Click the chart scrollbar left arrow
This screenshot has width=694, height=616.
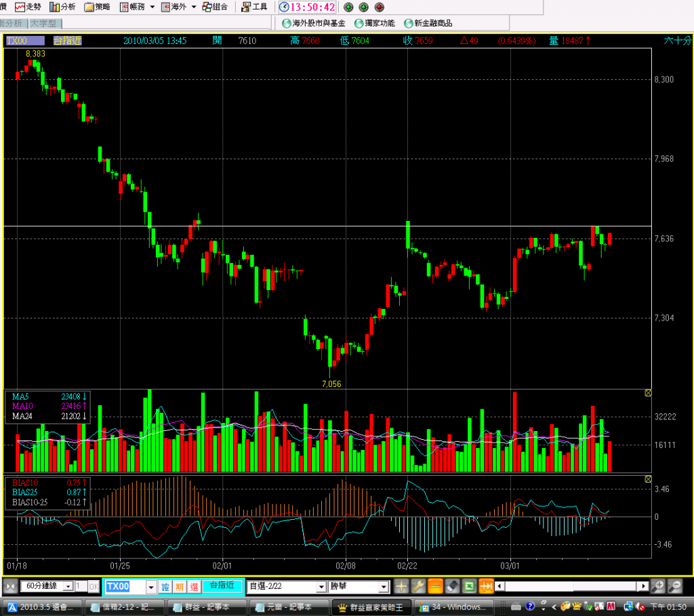click(499, 586)
